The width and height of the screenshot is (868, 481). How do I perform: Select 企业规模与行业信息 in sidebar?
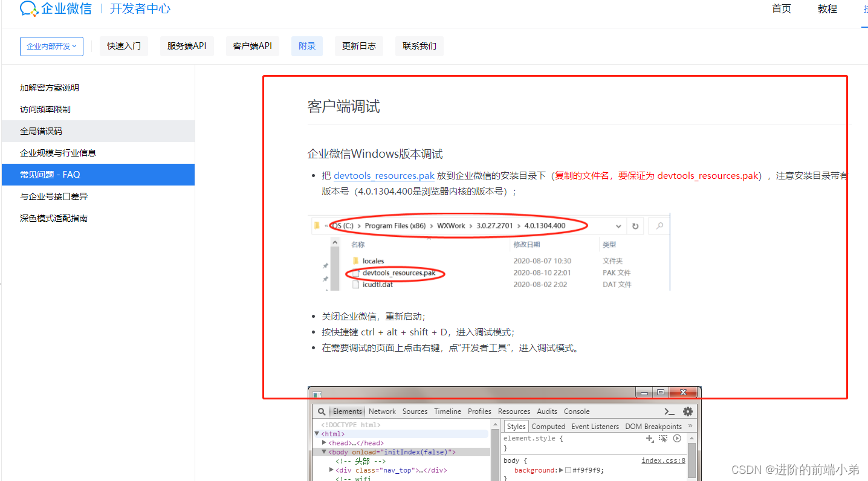pos(98,153)
